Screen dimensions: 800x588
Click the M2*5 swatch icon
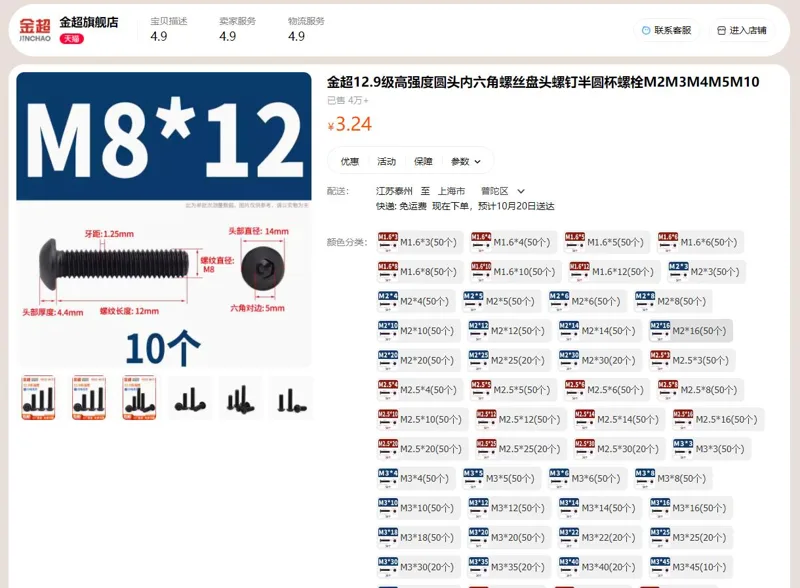[x=473, y=302]
